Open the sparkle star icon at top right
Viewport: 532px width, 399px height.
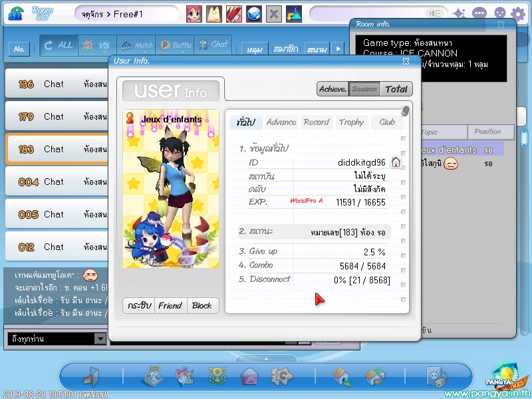(x=460, y=13)
